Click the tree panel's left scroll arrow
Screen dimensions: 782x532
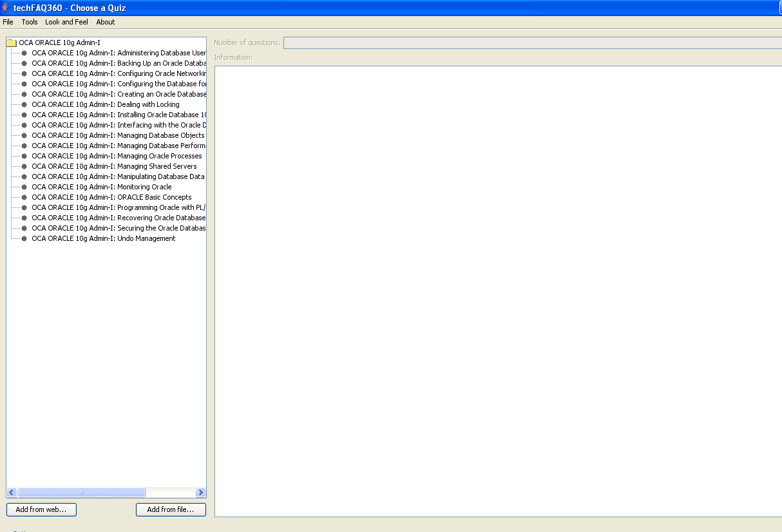coord(12,493)
